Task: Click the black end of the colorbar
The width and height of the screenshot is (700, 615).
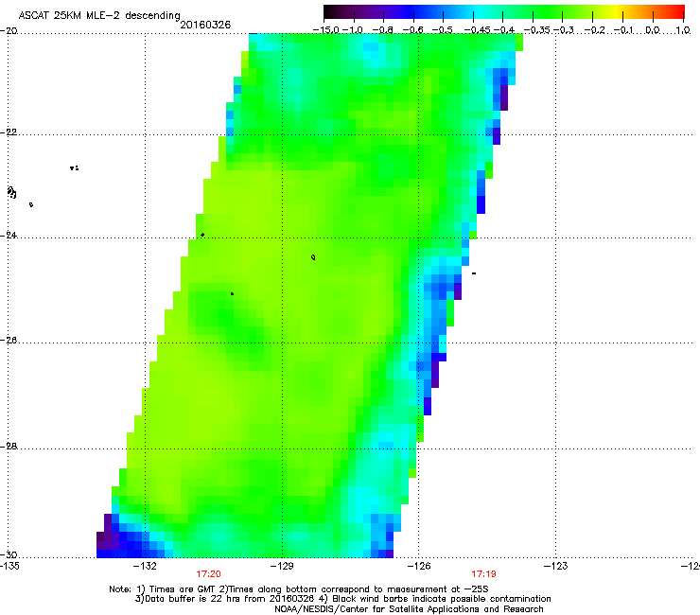Action: pos(329,12)
